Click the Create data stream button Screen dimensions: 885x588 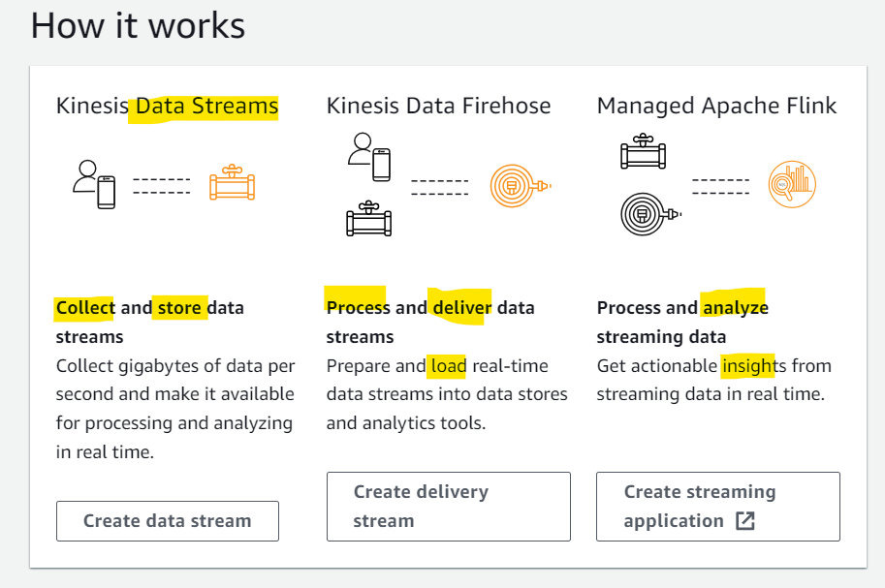pyautogui.click(x=168, y=521)
